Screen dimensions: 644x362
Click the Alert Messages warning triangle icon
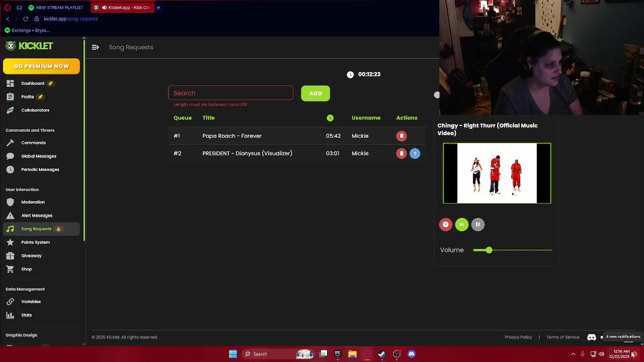[10, 216]
